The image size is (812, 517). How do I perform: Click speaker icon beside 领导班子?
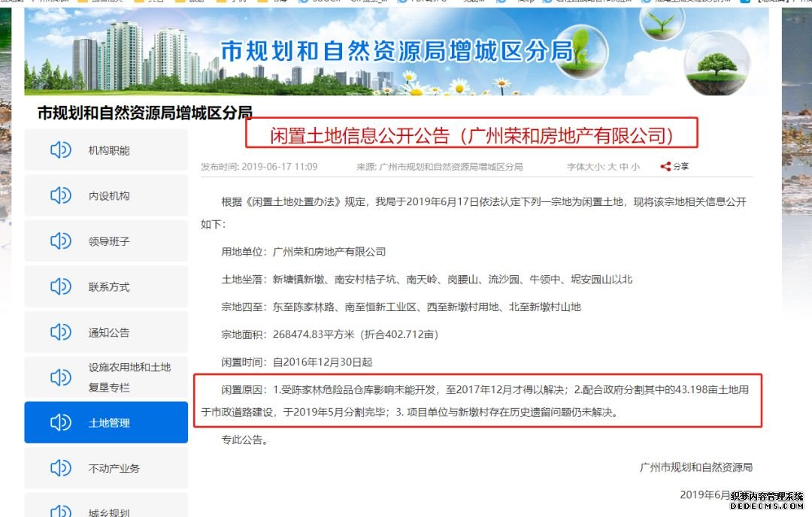[61, 241]
